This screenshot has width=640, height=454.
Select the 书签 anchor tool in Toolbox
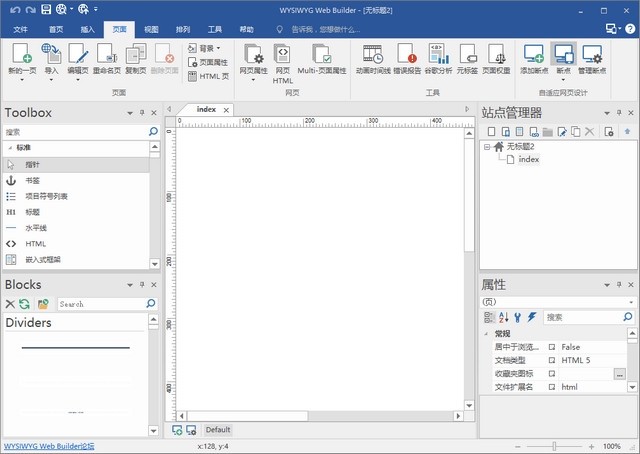click(x=12, y=180)
